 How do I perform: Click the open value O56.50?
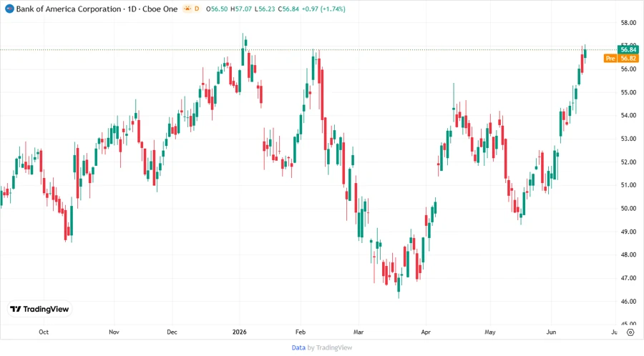[216, 9]
